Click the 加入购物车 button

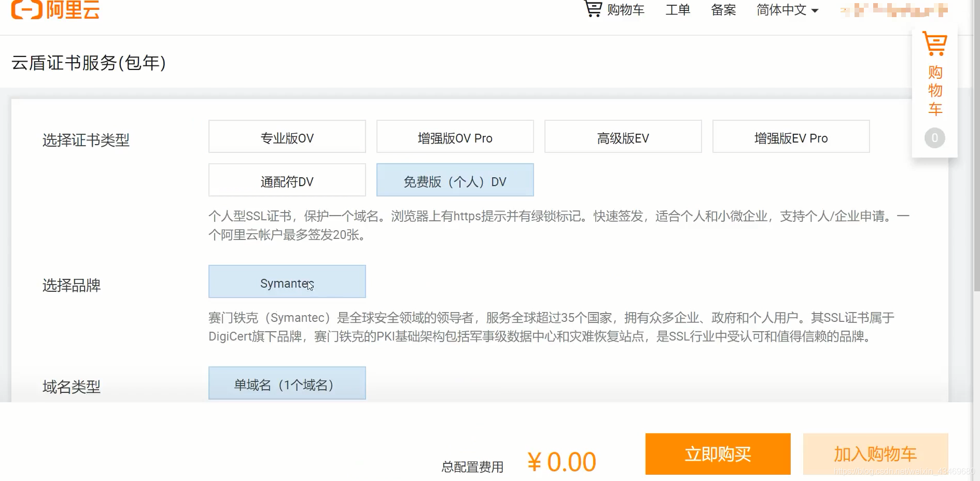click(876, 454)
